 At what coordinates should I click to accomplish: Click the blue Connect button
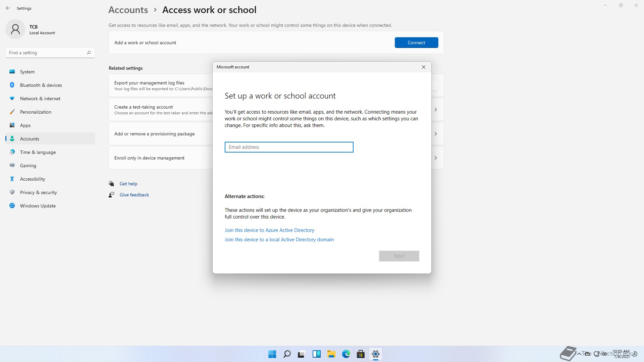[x=416, y=43]
